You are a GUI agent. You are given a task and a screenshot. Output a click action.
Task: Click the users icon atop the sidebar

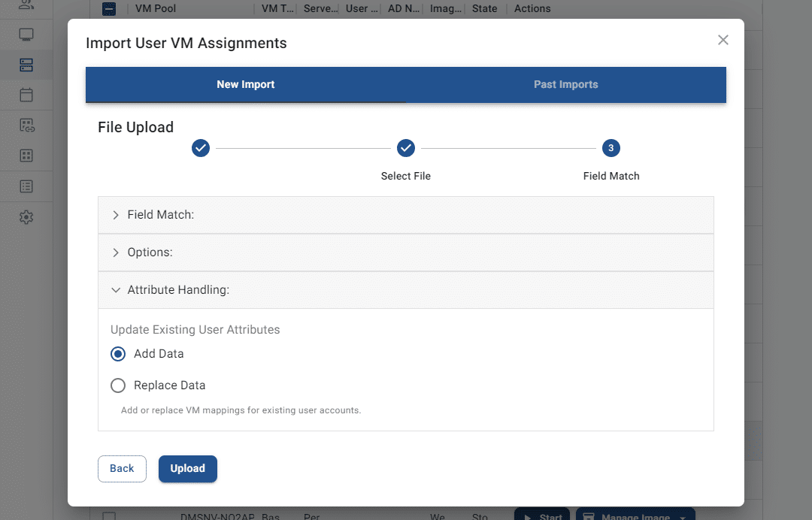[26, 5]
